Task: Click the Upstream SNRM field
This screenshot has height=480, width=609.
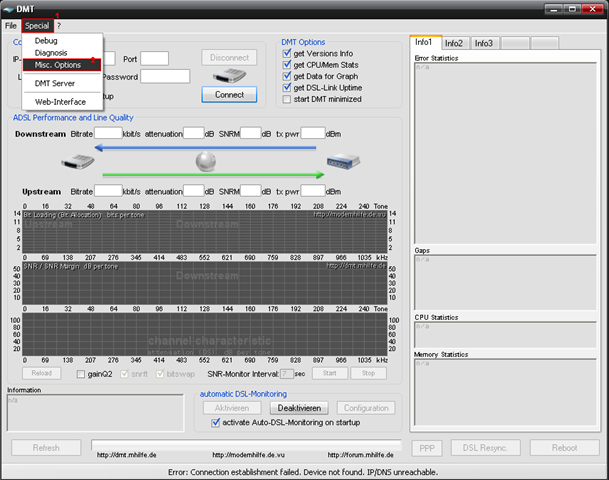Action: tap(251, 191)
